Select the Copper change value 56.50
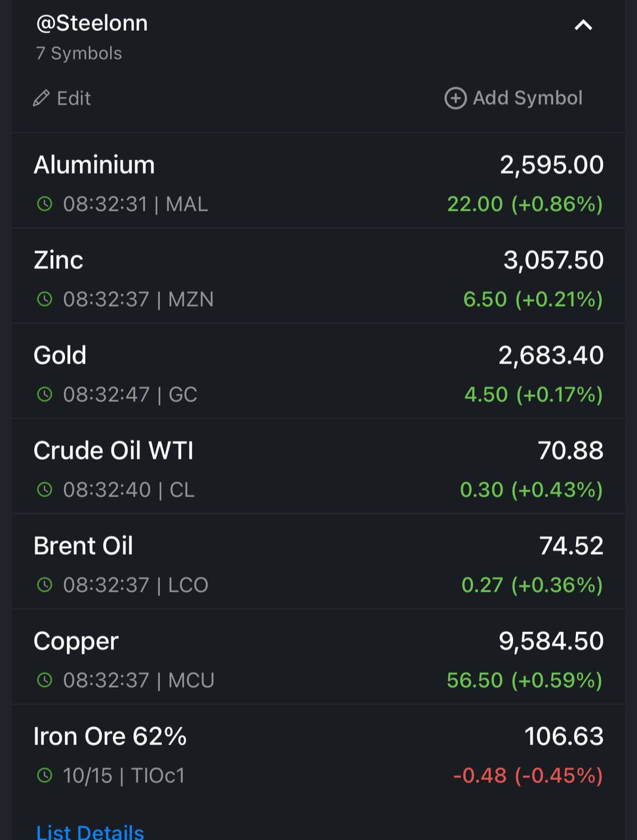 475,680
